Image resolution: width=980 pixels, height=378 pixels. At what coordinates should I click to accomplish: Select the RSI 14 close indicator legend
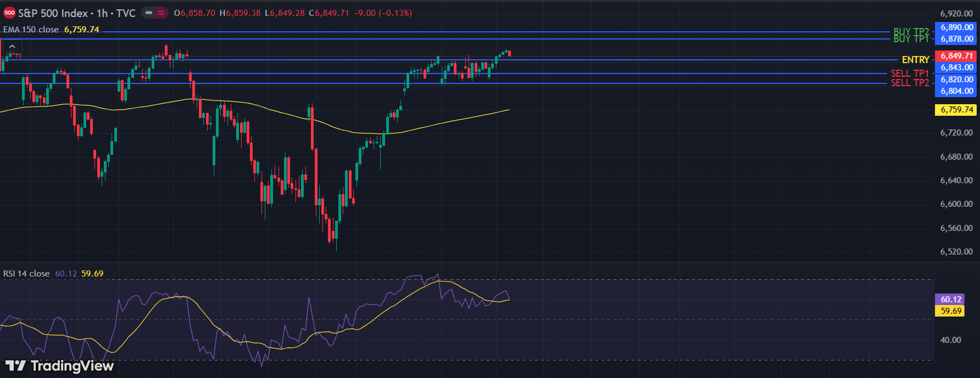click(26, 273)
